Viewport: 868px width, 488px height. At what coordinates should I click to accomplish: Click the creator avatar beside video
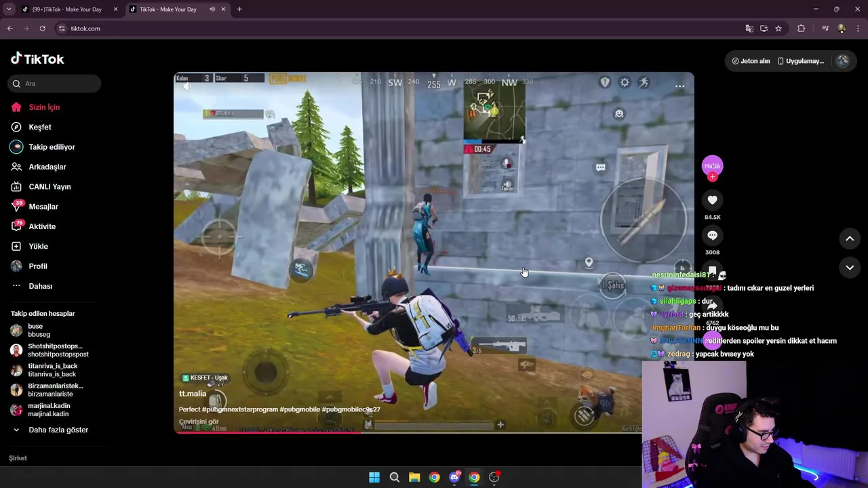(x=712, y=166)
